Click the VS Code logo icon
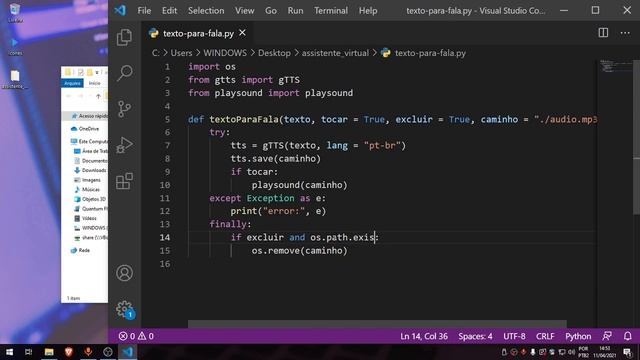 (x=120, y=10)
